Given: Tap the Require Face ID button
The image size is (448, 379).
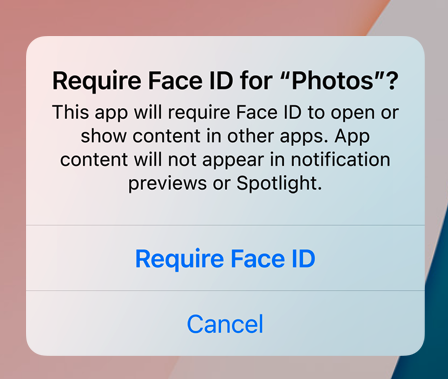Looking at the screenshot, I should [x=225, y=258].
